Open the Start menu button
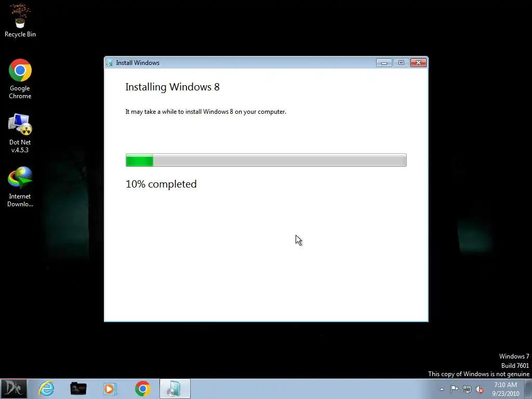Screen dimensions: 532x399 pyautogui.click(x=14, y=389)
